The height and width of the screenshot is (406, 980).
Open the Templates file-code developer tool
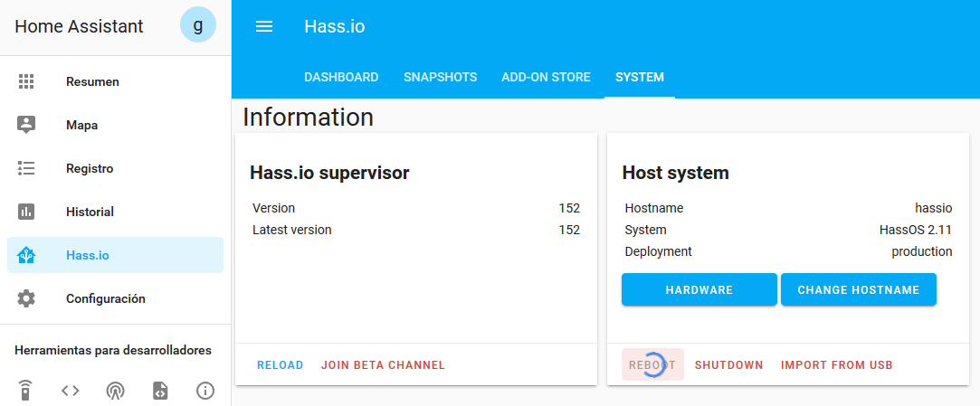pos(160,391)
